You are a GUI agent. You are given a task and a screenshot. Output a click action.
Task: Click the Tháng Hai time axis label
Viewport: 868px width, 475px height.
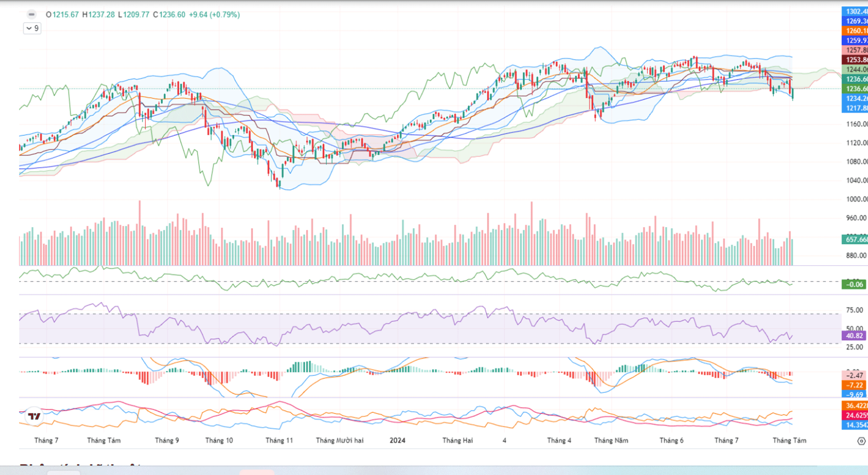tap(457, 441)
